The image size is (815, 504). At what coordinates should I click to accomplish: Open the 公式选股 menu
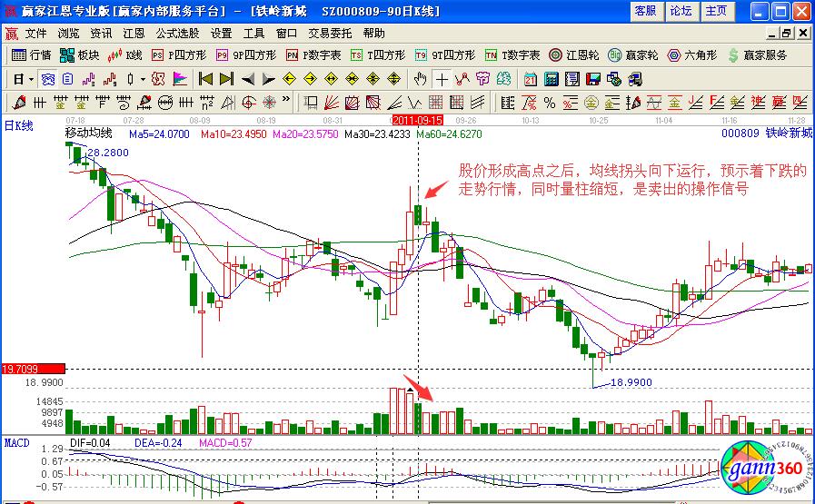pyautogui.click(x=177, y=33)
